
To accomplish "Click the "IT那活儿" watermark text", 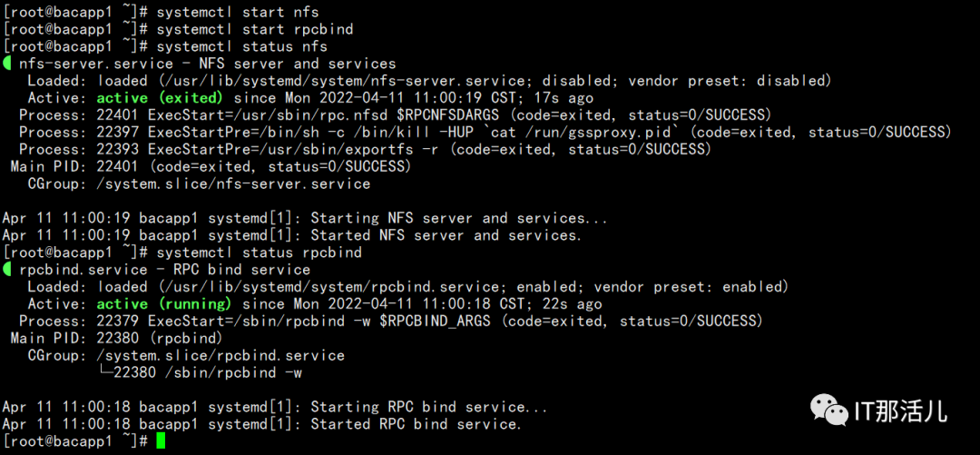I will pyautogui.click(x=901, y=410).
